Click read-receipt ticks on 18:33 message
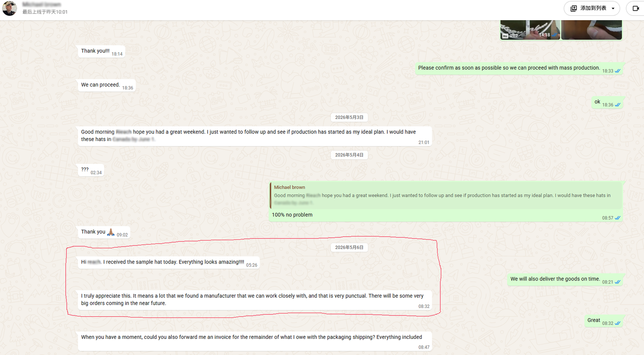The image size is (644, 355). click(x=617, y=71)
